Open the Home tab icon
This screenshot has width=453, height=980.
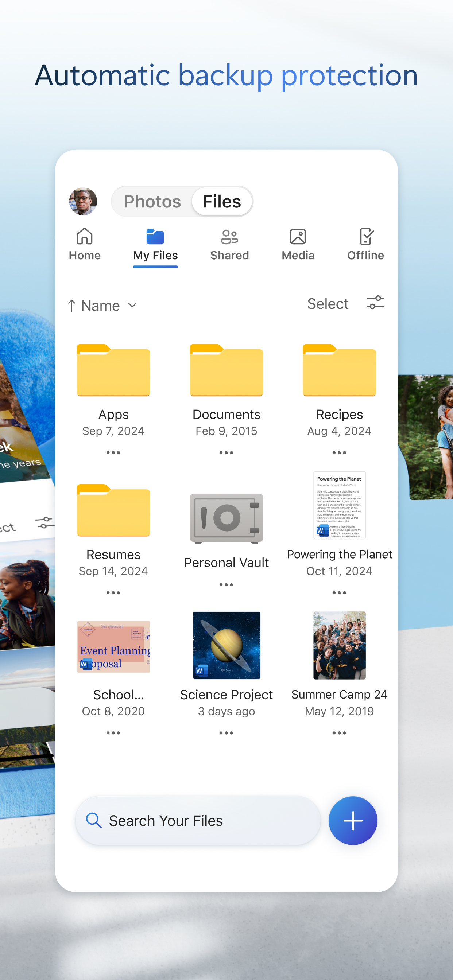(85, 236)
